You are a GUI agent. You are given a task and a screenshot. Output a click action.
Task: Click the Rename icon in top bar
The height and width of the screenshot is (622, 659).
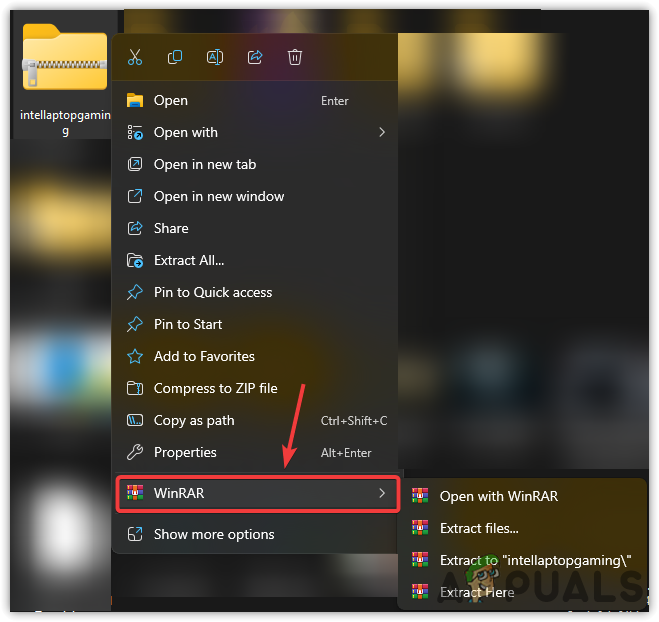coord(215,57)
